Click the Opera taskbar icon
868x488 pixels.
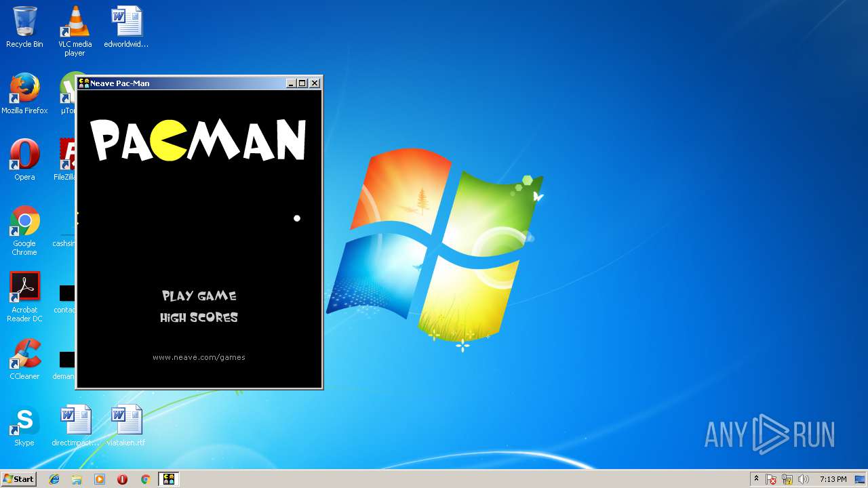click(x=123, y=479)
